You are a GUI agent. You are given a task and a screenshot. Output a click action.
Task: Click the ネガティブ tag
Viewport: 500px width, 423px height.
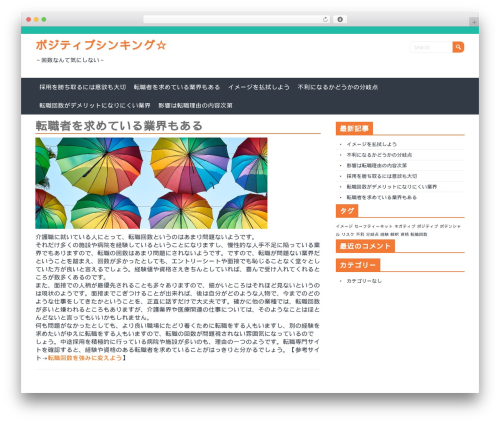[x=405, y=226]
